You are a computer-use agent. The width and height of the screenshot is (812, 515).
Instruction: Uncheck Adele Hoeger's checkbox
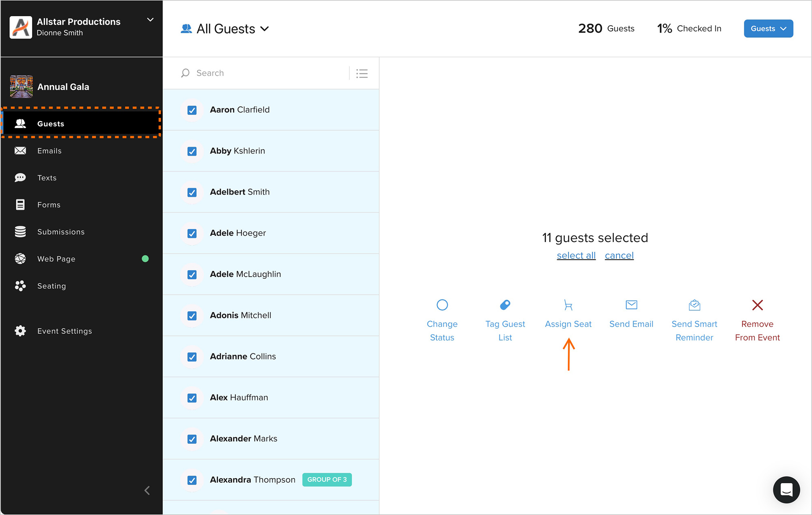pos(192,234)
